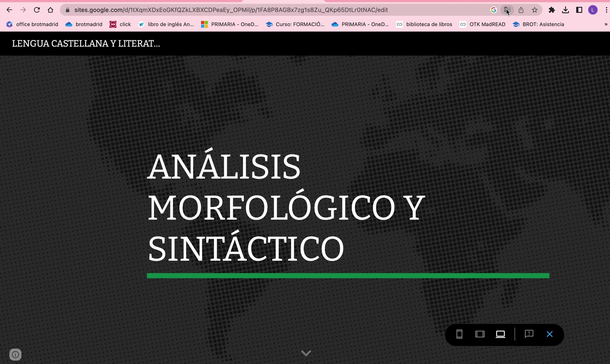Click the scroll-down chevron arrow
The image size is (610, 364).
coord(306,353)
